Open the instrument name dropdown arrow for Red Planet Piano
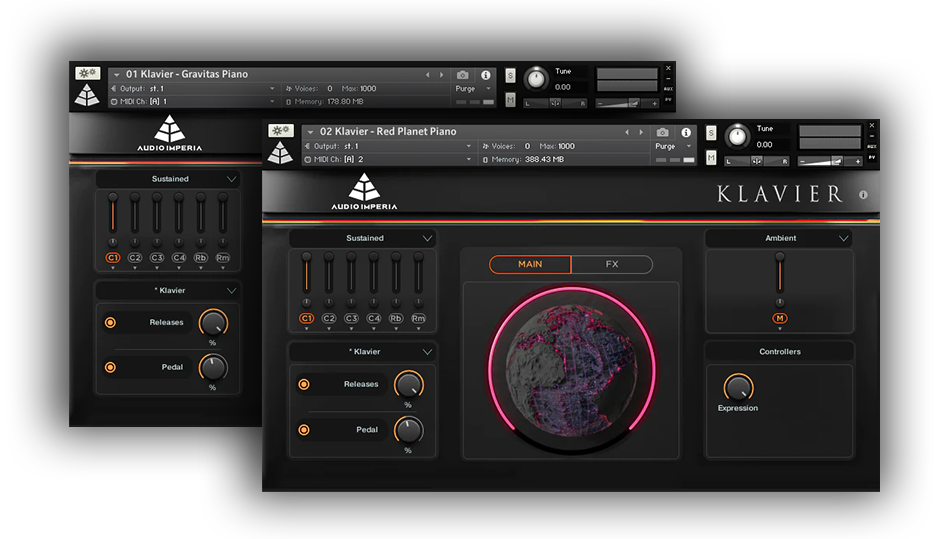 pos(310,132)
